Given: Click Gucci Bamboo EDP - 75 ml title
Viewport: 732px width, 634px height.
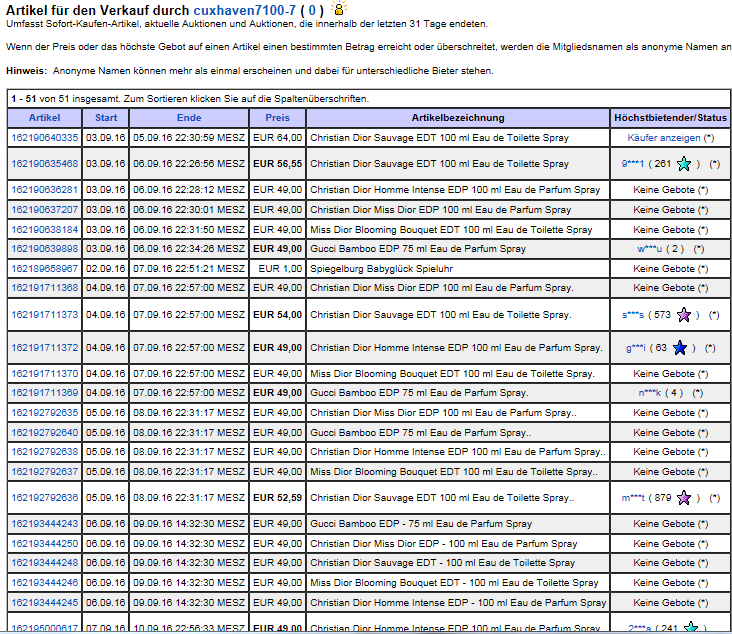Looking at the screenshot, I should pos(421,524).
